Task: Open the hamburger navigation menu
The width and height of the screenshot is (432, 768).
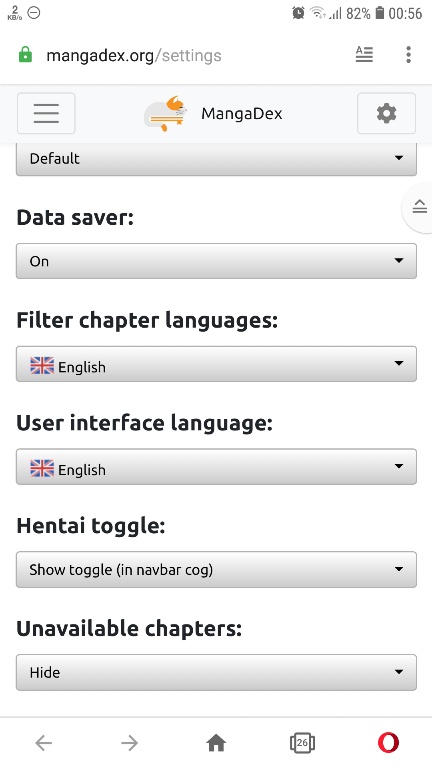Action: 46,113
